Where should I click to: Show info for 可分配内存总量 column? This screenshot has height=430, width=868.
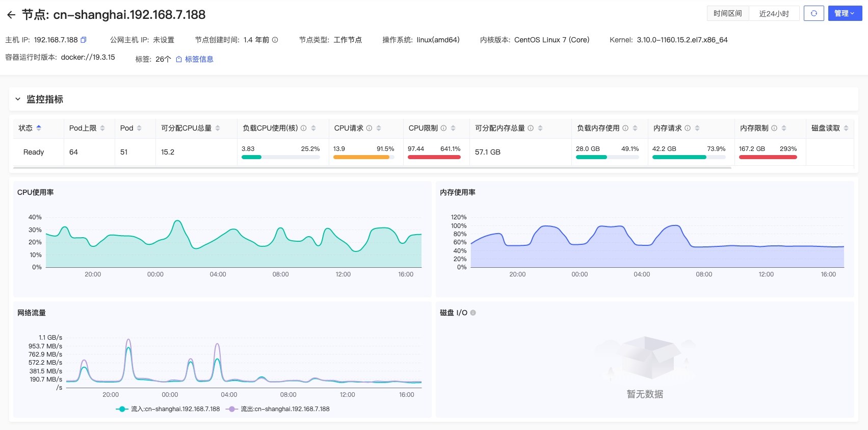click(531, 128)
